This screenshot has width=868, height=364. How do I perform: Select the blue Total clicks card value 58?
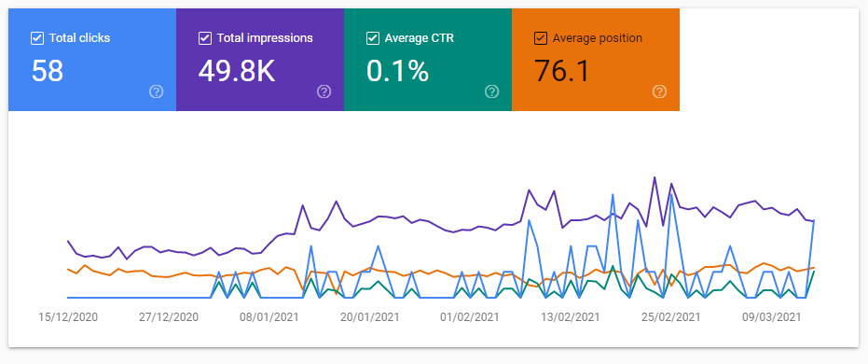[48, 71]
